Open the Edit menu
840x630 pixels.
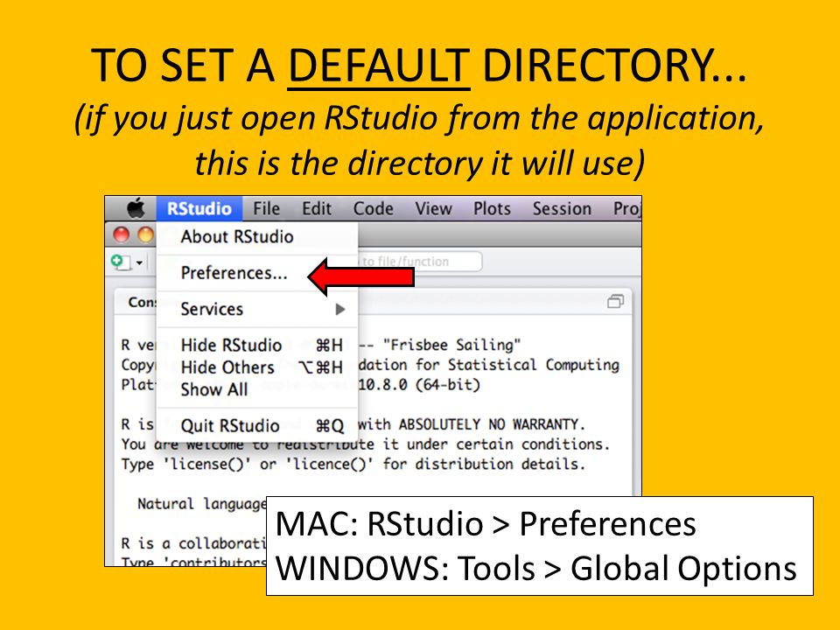click(x=317, y=208)
